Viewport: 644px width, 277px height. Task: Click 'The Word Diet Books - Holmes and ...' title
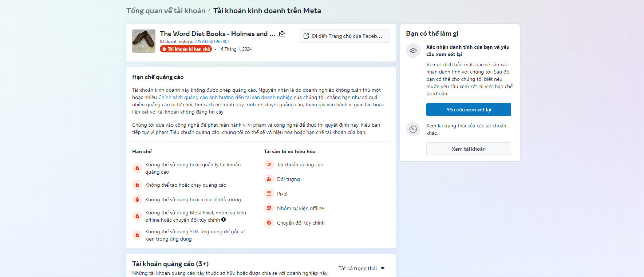click(x=218, y=34)
